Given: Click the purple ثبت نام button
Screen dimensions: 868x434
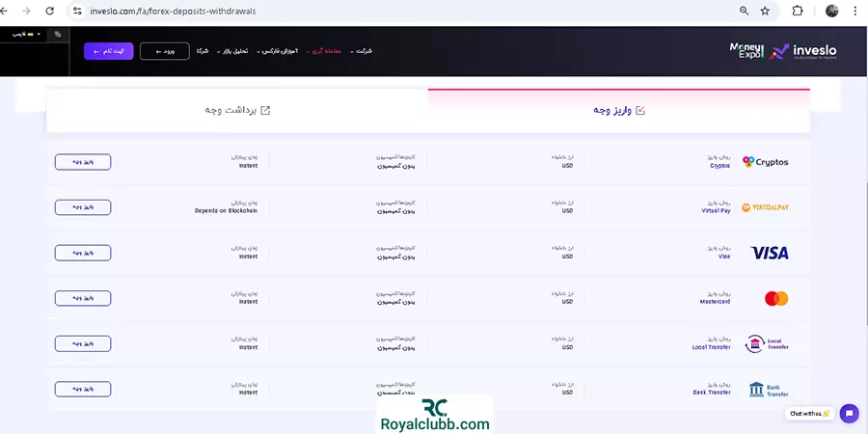Looking at the screenshot, I should coord(108,51).
